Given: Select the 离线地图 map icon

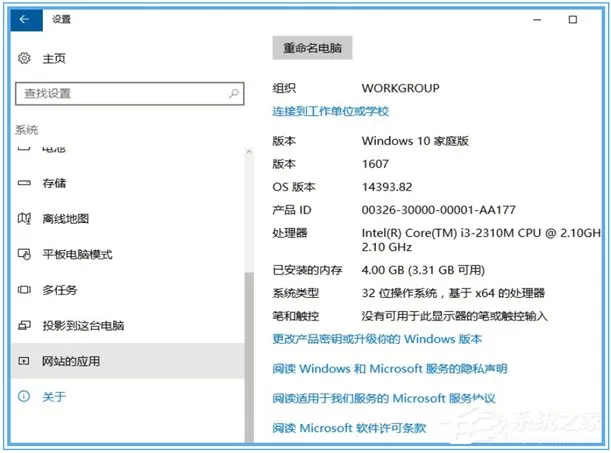Looking at the screenshot, I should click(24, 219).
